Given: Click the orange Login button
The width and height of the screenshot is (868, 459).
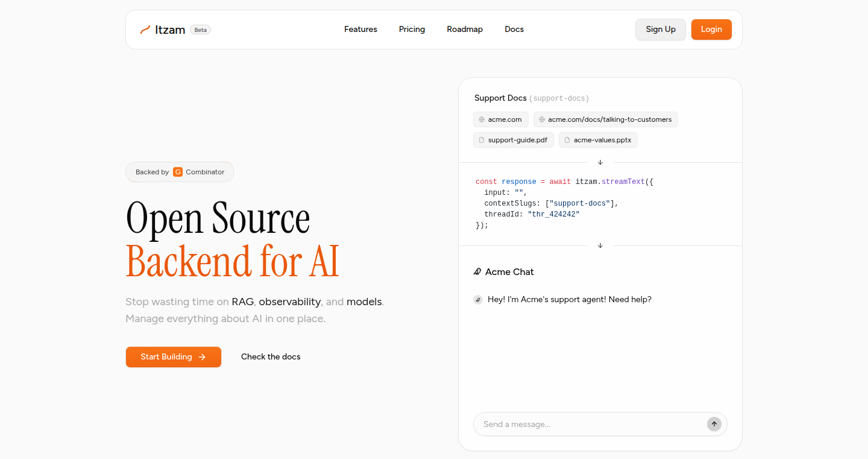Looking at the screenshot, I should (711, 30).
